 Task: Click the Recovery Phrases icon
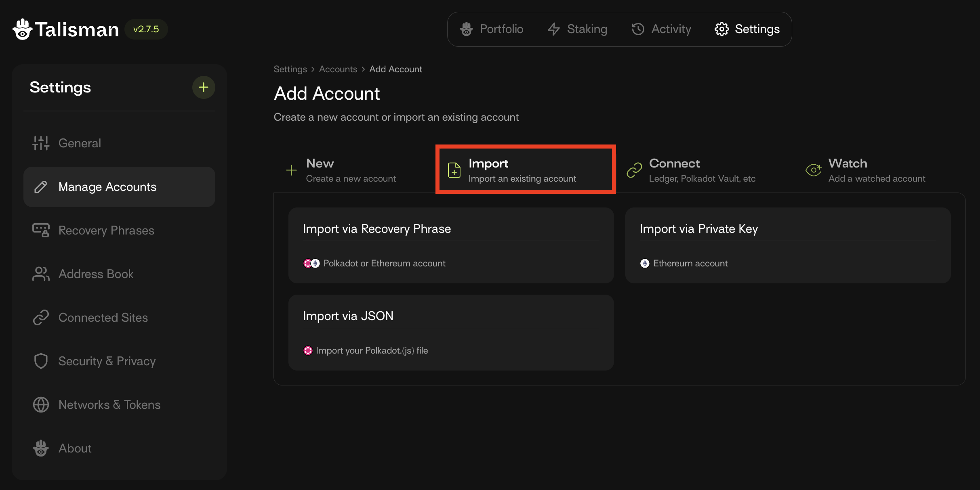coord(41,230)
